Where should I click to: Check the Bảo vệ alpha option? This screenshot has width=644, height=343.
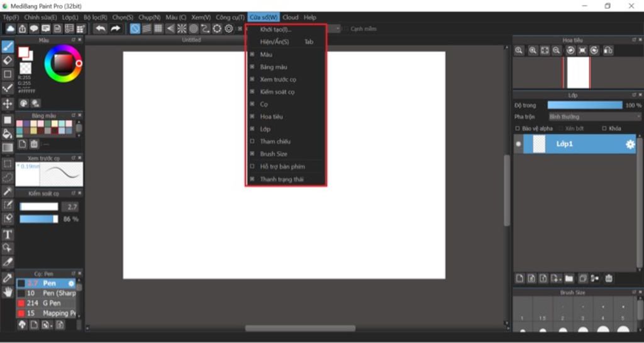[x=518, y=128]
